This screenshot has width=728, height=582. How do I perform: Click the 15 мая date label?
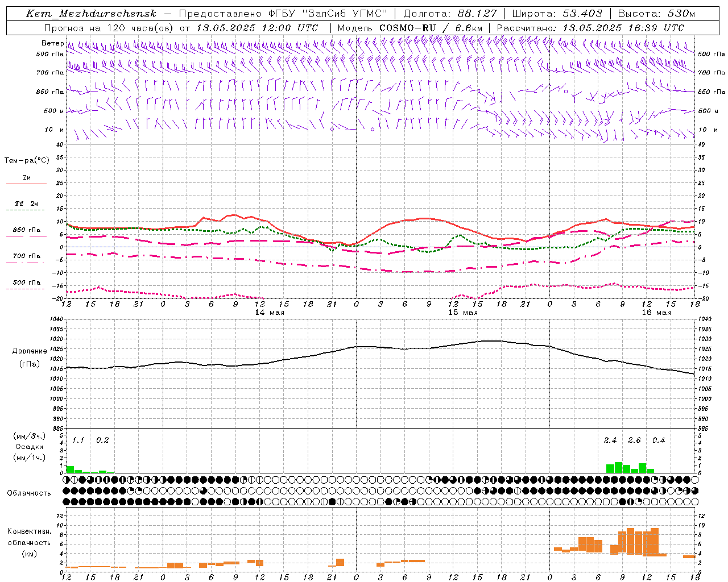pyautogui.click(x=463, y=313)
